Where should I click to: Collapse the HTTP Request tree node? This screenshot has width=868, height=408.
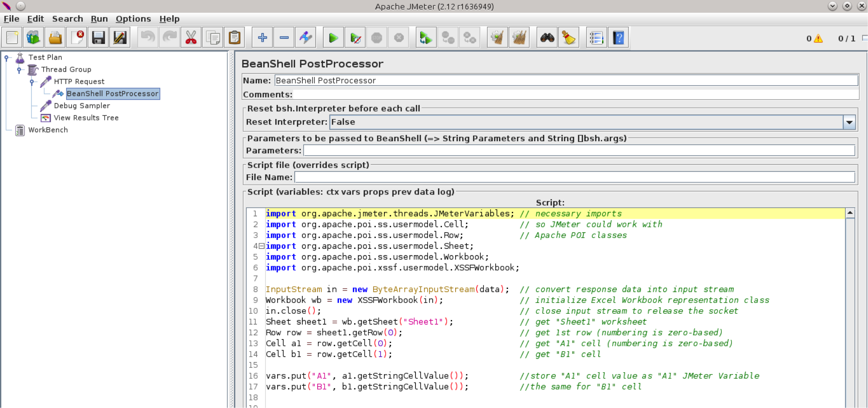click(x=32, y=82)
